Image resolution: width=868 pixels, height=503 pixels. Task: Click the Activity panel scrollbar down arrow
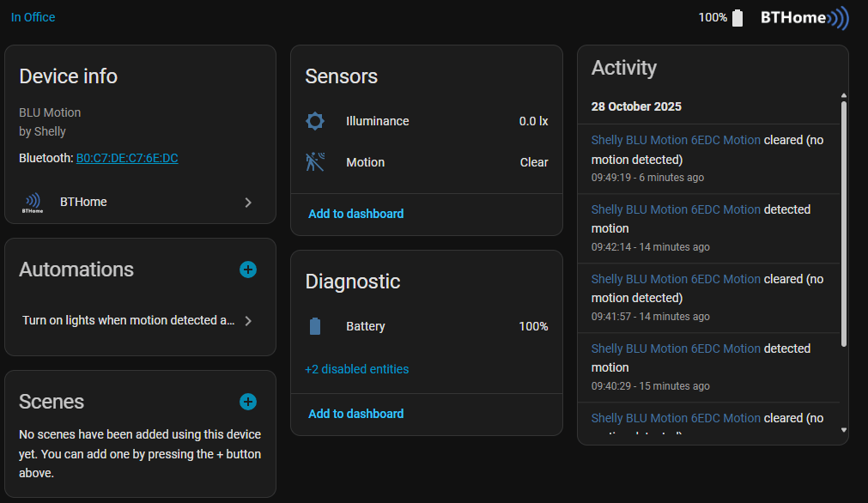click(843, 430)
